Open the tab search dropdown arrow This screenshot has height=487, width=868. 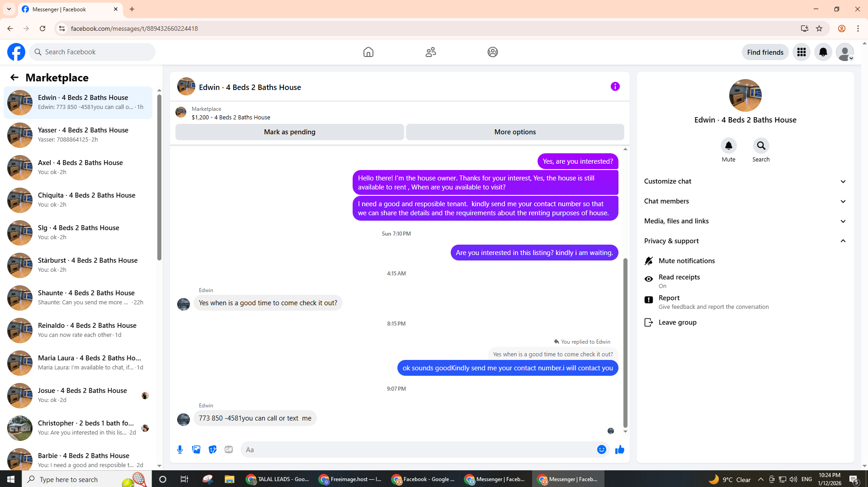tap(9, 9)
